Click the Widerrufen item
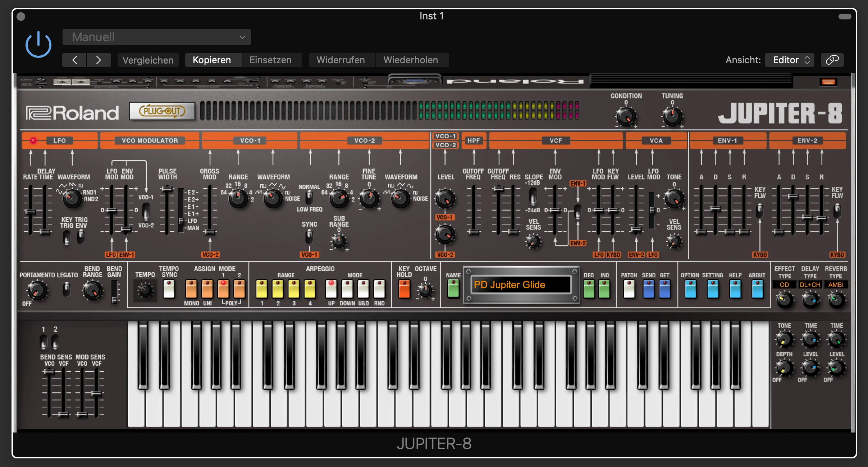Image resolution: width=868 pixels, height=467 pixels. 341,60
